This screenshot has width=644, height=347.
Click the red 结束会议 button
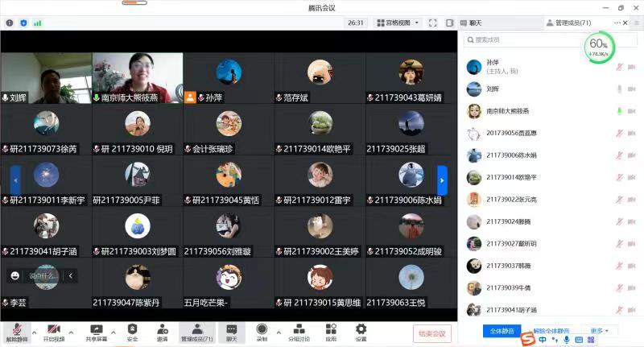pos(432,333)
